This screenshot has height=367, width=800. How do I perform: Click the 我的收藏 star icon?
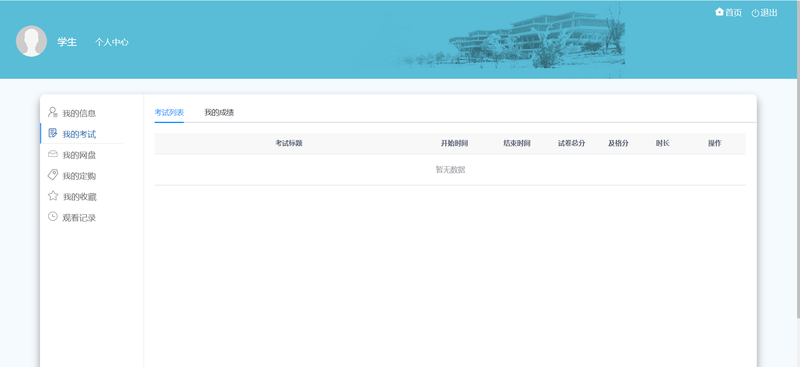pyautogui.click(x=53, y=195)
